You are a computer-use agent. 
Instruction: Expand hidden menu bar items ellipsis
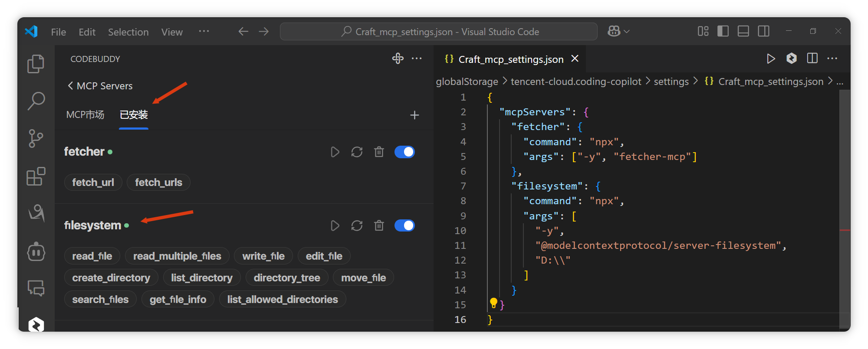click(x=204, y=31)
